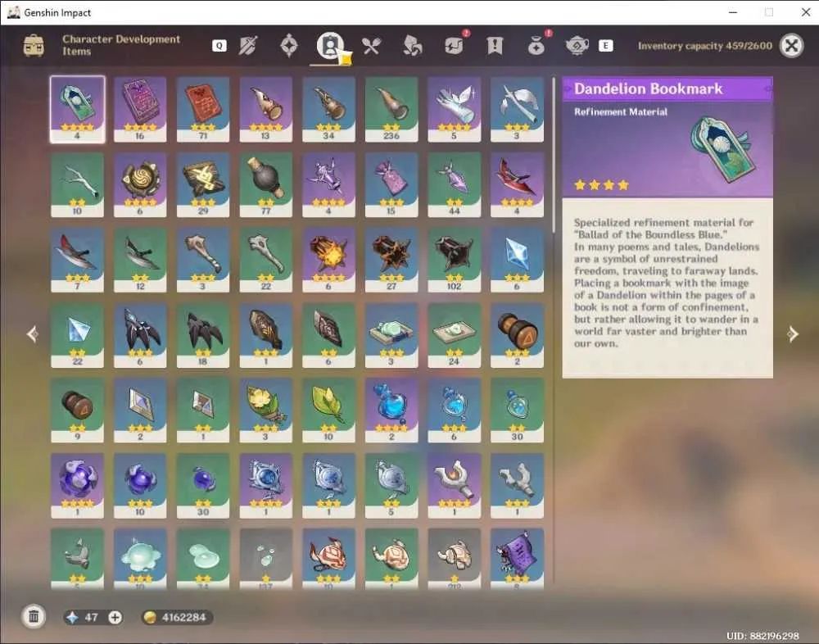Open the Food tab (fork and spoon icon)
The image size is (819, 644).
pos(371,46)
